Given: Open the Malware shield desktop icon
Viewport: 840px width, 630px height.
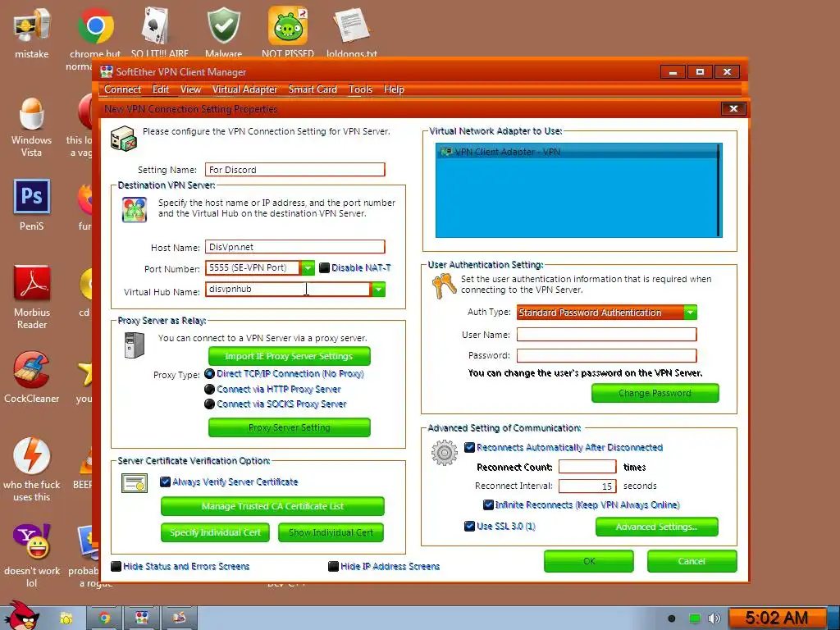Looking at the screenshot, I should tap(223, 25).
